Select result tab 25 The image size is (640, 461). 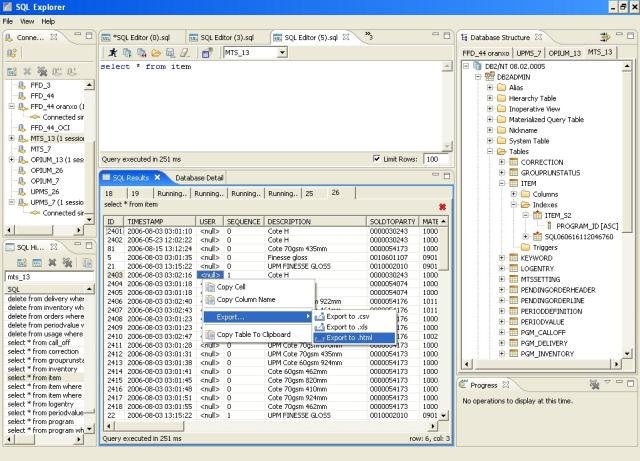309,194
